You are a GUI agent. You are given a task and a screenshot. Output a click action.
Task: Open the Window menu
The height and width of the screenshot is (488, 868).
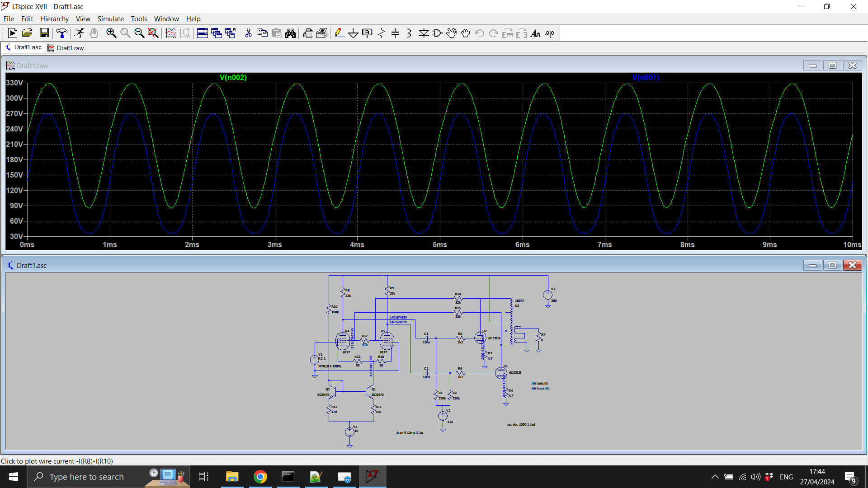coord(166,19)
